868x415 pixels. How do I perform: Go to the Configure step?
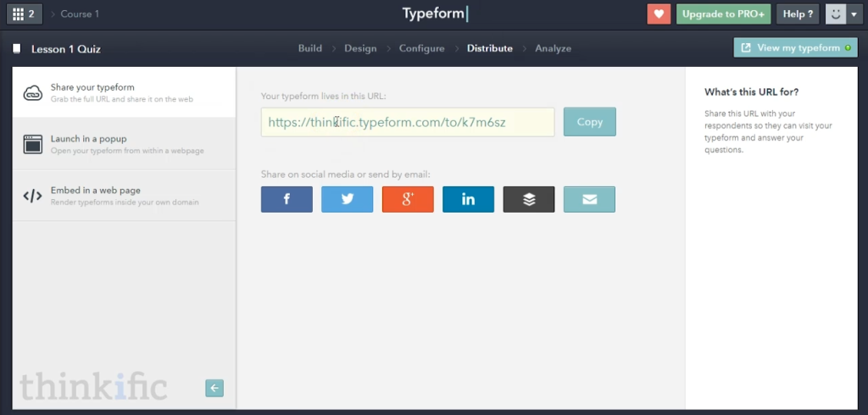coord(422,48)
